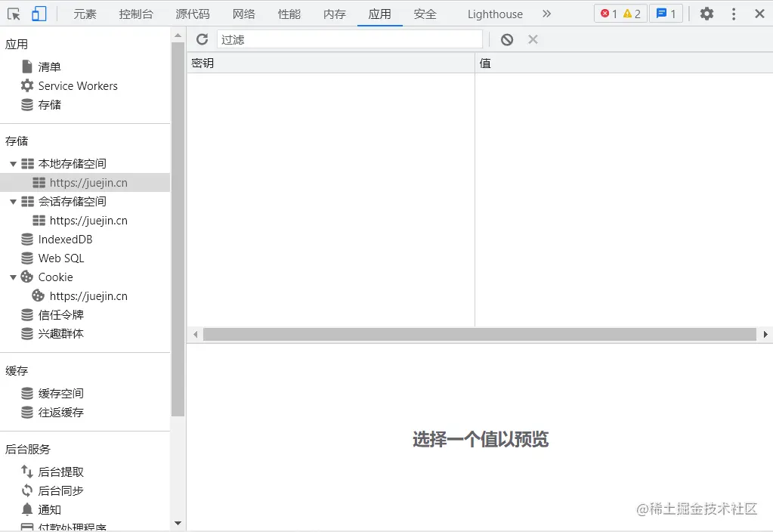This screenshot has width=773, height=532.
Task: Activate the inspect element picker icon
Action: (14, 14)
